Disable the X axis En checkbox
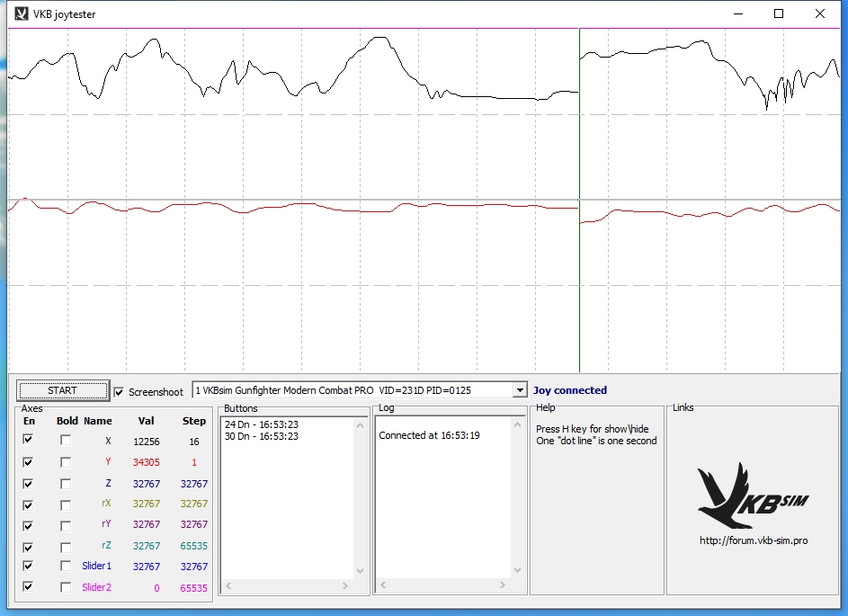This screenshot has height=616, width=848. click(28, 440)
